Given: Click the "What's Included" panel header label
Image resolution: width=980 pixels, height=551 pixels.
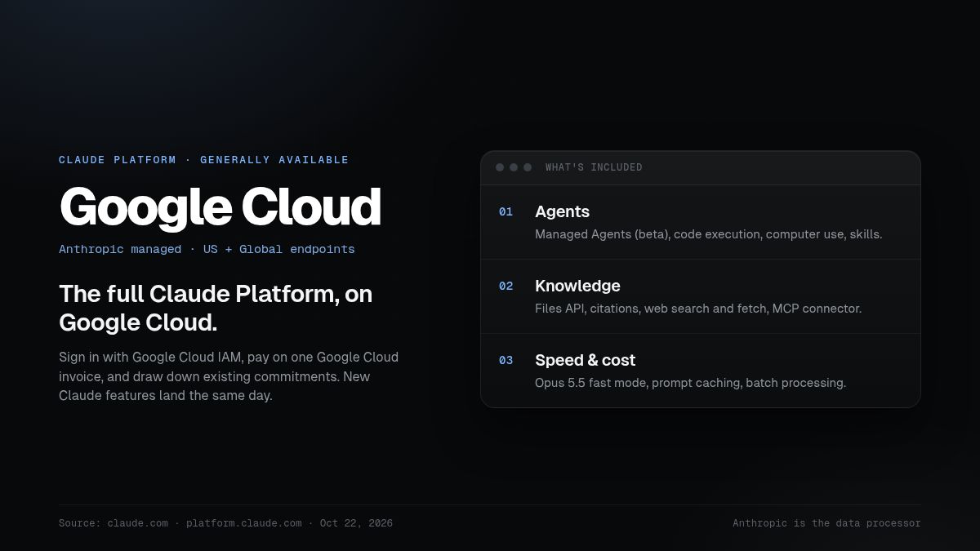Looking at the screenshot, I should coord(594,167).
